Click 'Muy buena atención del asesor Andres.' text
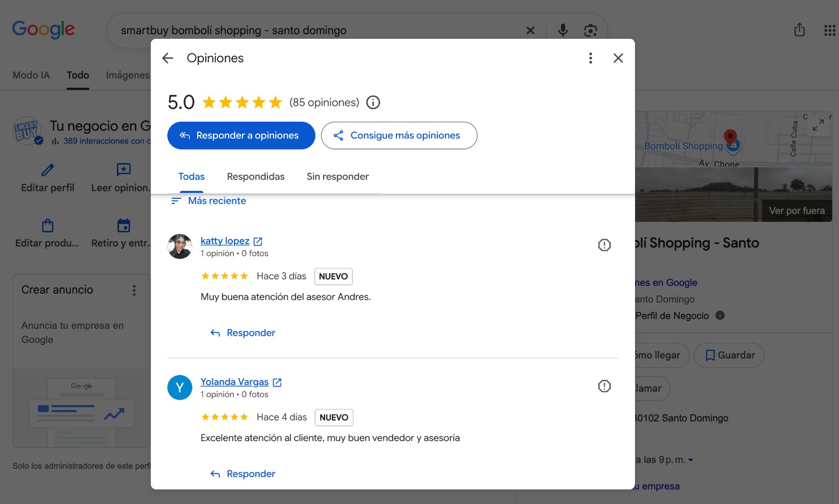 click(286, 297)
